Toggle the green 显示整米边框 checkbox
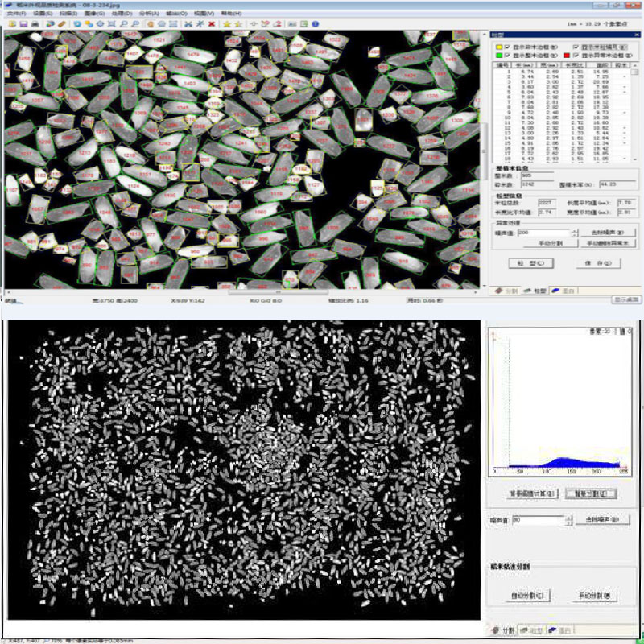 coord(507,56)
